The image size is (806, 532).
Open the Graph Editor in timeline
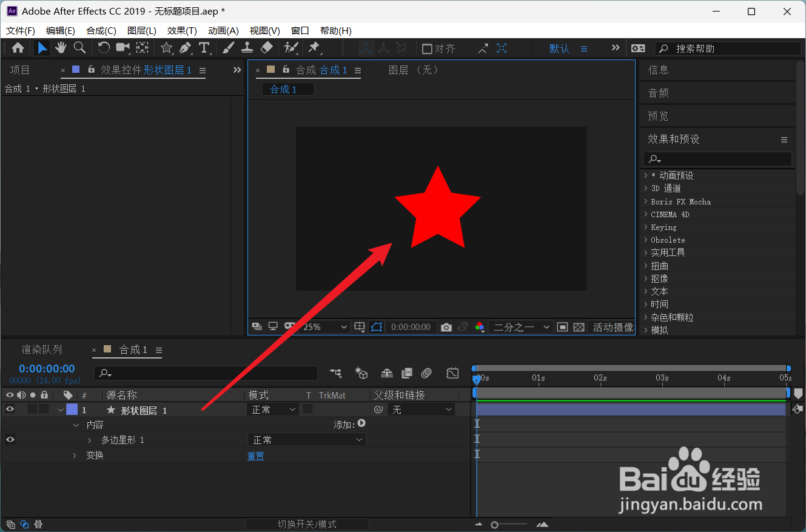pyautogui.click(x=452, y=373)
